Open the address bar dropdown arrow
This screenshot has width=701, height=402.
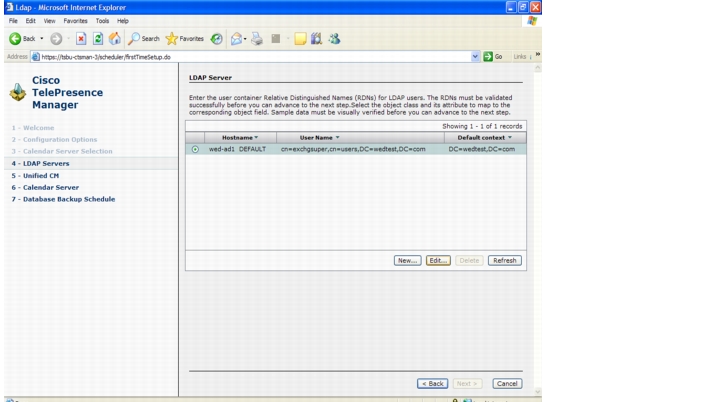(x=475, y=56)
